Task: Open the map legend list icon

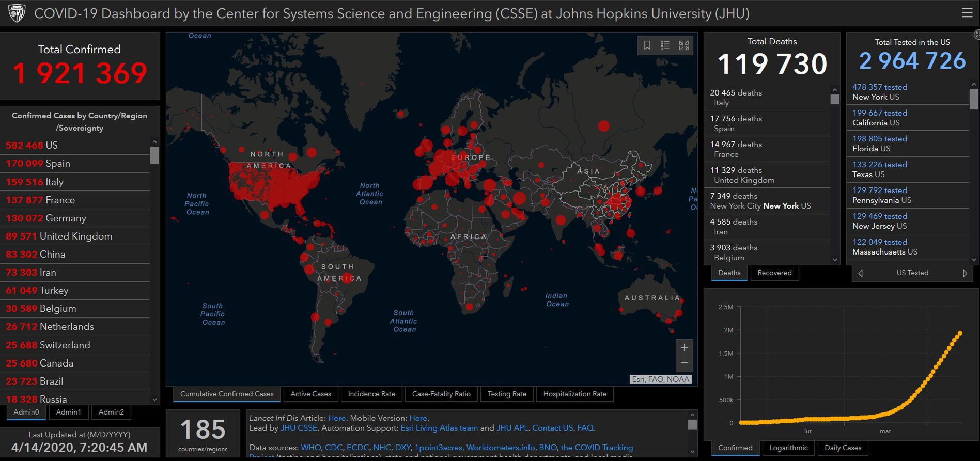Action: [x=665, y=45]
